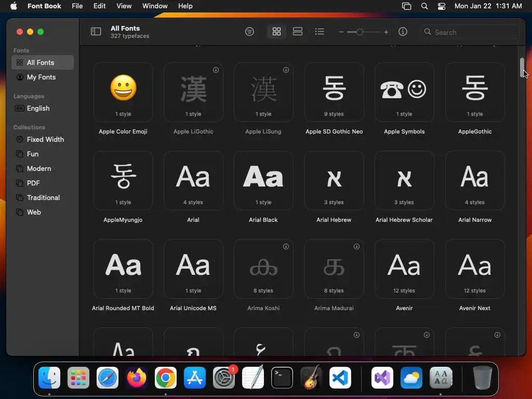
Task: Open Spotlight search in menu bar
Action: [424, 6]
